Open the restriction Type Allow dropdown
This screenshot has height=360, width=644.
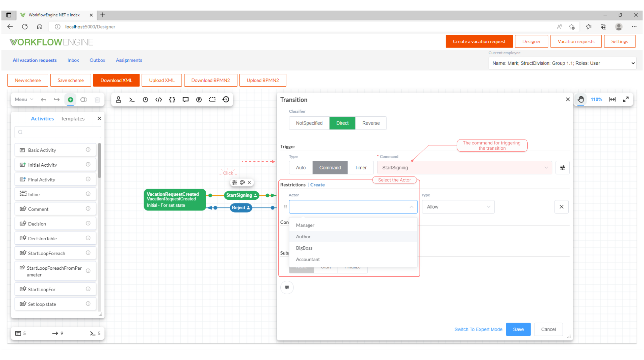458,207
